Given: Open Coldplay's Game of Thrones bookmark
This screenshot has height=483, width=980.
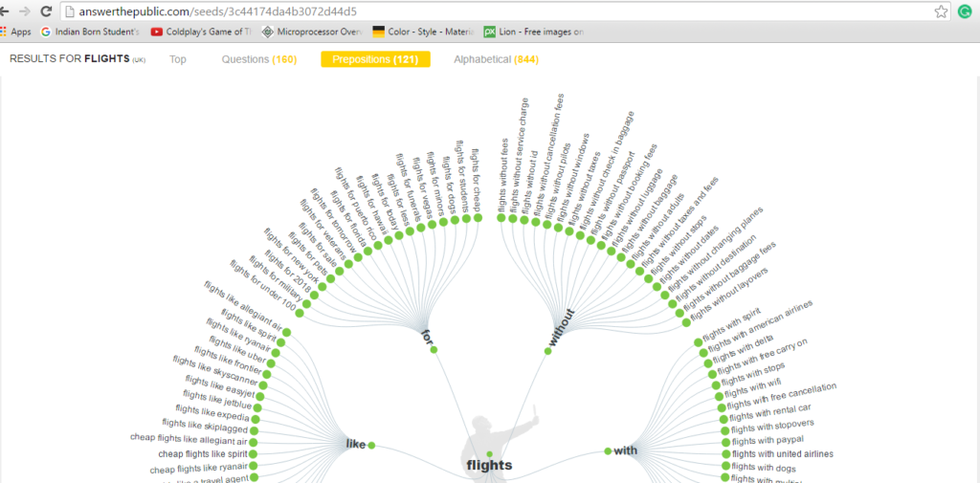Looking at the screenshot, I should pyautogui.click(x=202, y=32).
